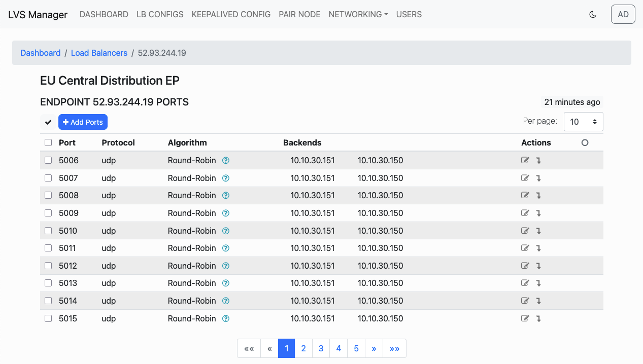Open the Per page dropdown

coord(584,122)
